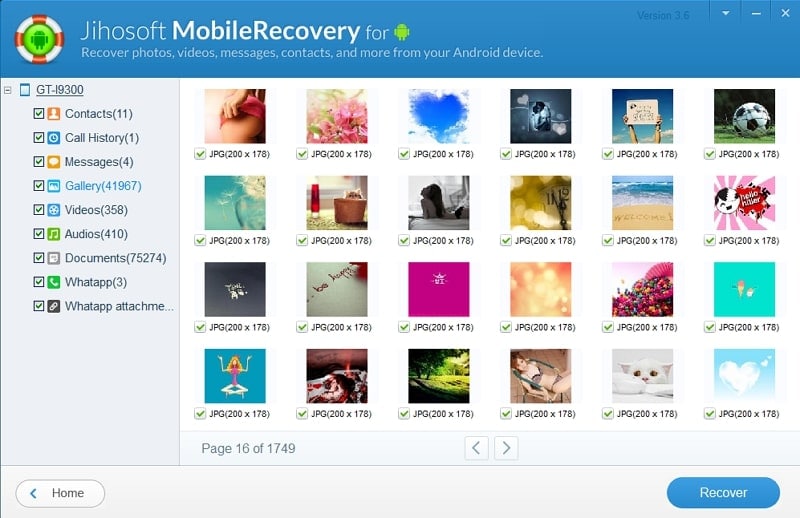Toggle the Videos(358) checkbox
This screenshot has width=800, height=518.
tap(38, 210)
